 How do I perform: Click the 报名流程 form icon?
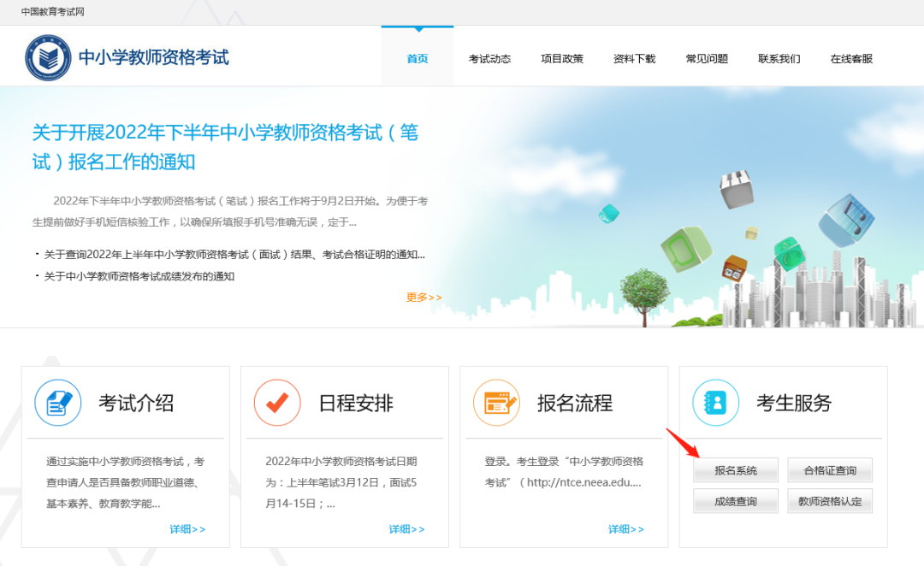pyautogui.click(x=496, y=402)
